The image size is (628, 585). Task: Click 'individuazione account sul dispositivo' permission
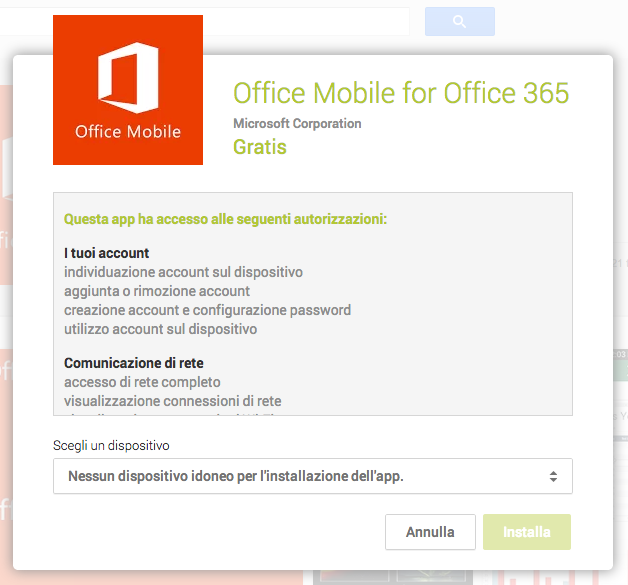[183, 272]
